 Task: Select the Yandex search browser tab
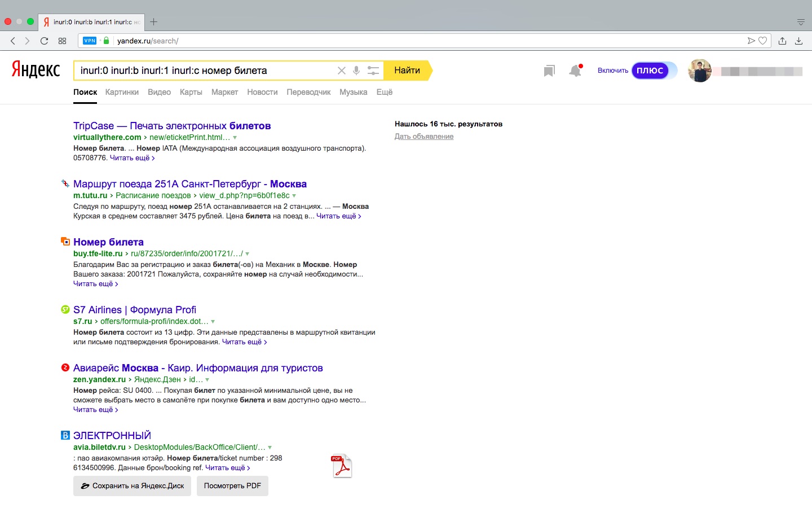click(x=91, y=22)
